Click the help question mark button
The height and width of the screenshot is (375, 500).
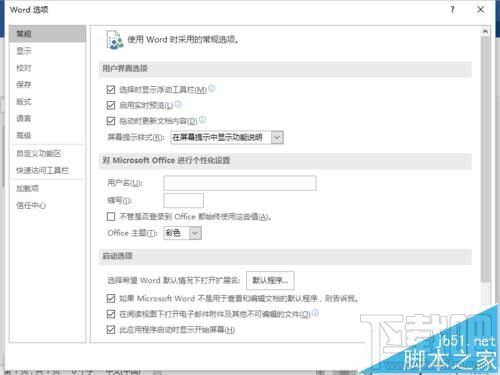pyautogui.click(x=452, y=9)
